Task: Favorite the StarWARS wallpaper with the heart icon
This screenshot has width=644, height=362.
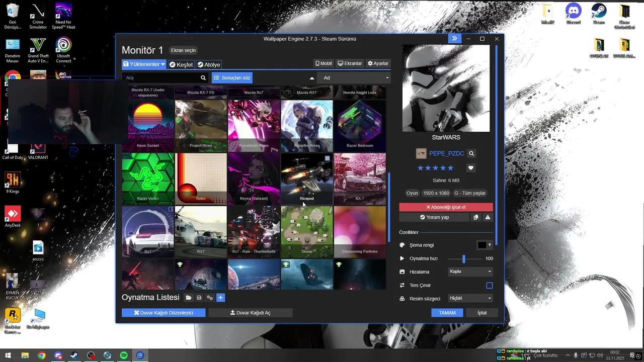Action: [471, 168]
